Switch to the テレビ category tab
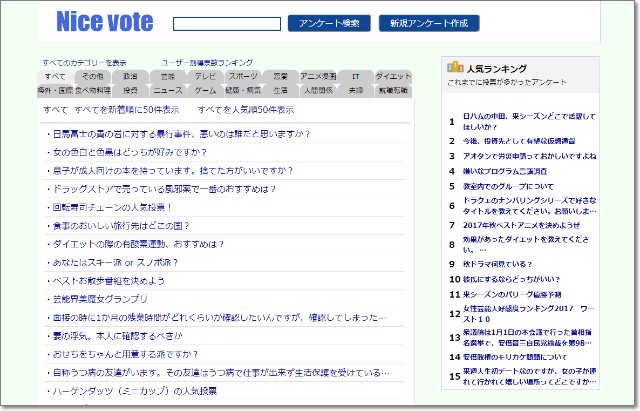 (205, 76)
